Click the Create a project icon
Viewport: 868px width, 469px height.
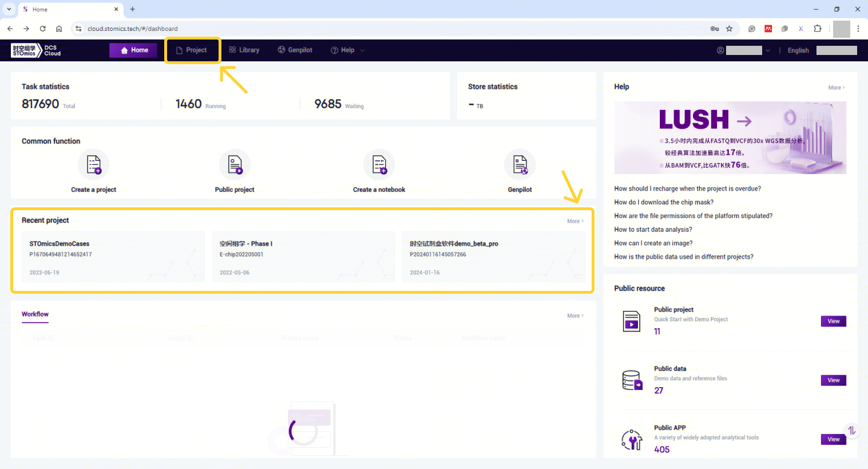pos(93,164)
